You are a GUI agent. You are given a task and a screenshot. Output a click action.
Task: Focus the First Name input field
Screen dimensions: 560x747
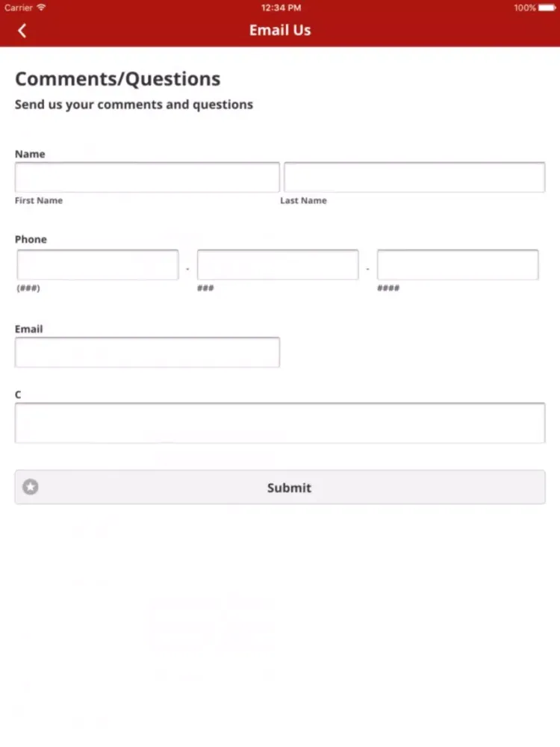tap(147, 177)
